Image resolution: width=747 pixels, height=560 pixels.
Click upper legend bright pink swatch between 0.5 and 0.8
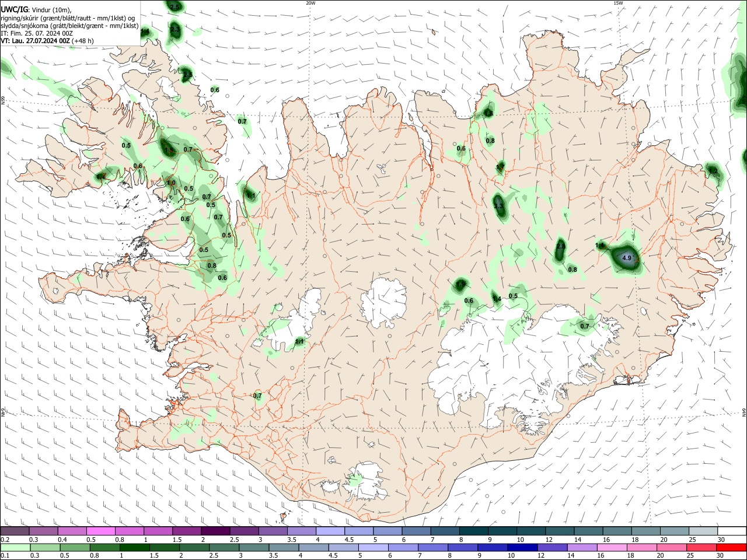point(102,531)
